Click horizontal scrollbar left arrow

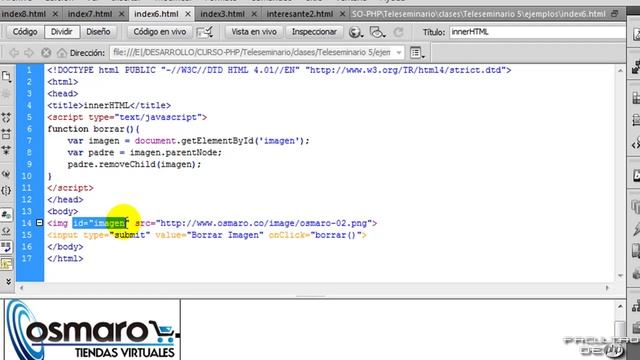tap(21, 288)
